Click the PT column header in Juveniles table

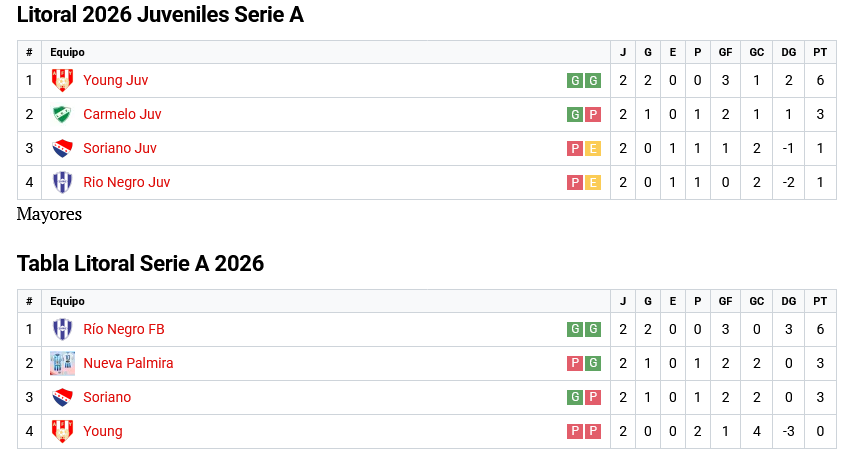[820, 52]
